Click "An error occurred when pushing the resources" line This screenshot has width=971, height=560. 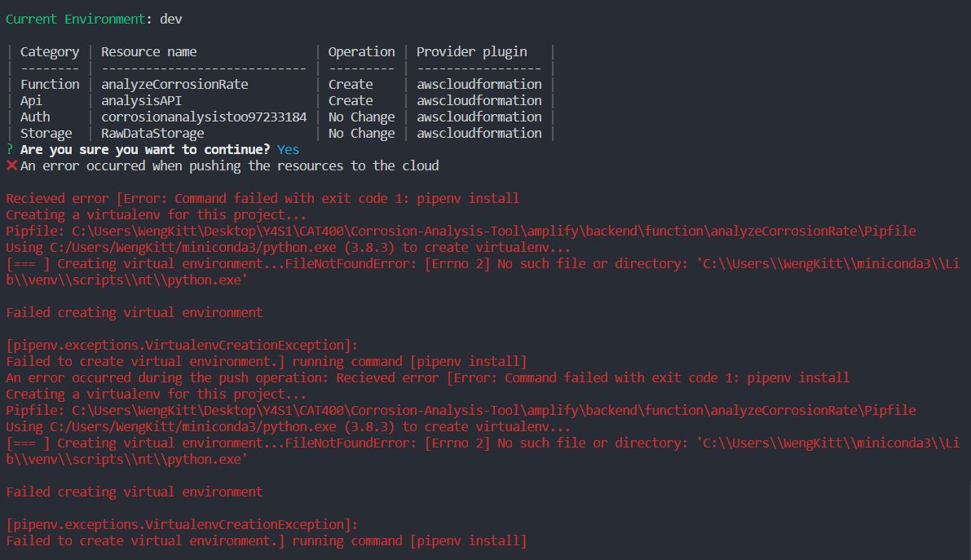click(x=229, y=166)
